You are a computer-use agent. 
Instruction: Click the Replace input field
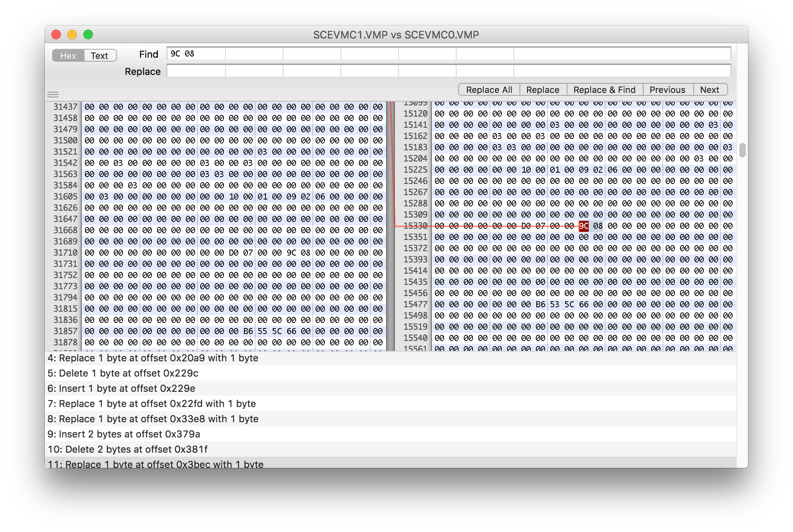click(449, 71)
